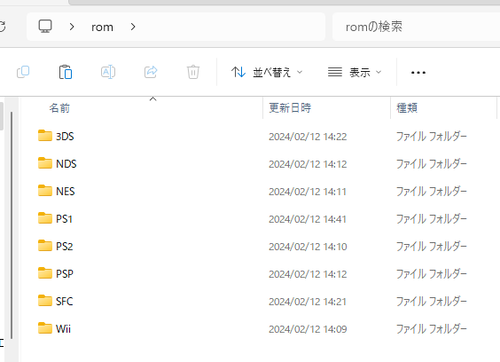Screen dimensions: 500x362
Task: Open the 表示 view dropdown
Action: (x=354, y=72)
